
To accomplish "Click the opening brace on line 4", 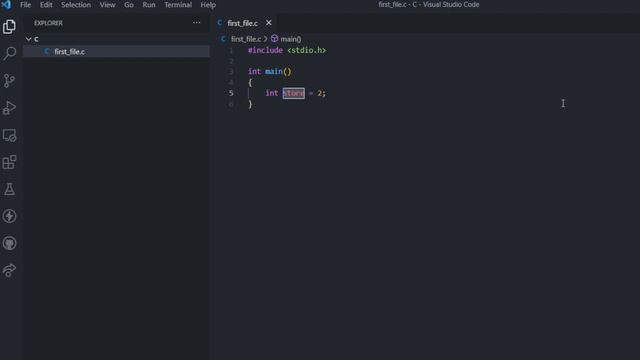I will point(250,82).
